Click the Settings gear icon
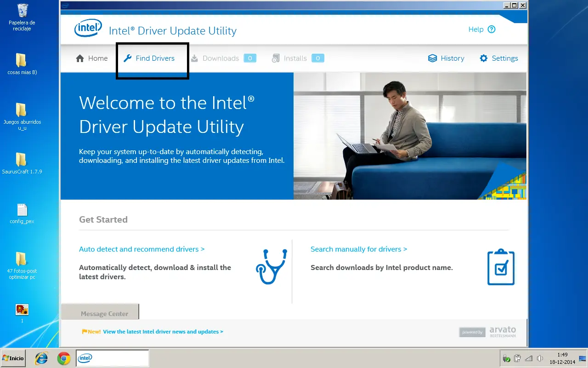The image size is (588, 368). [484, 58]
